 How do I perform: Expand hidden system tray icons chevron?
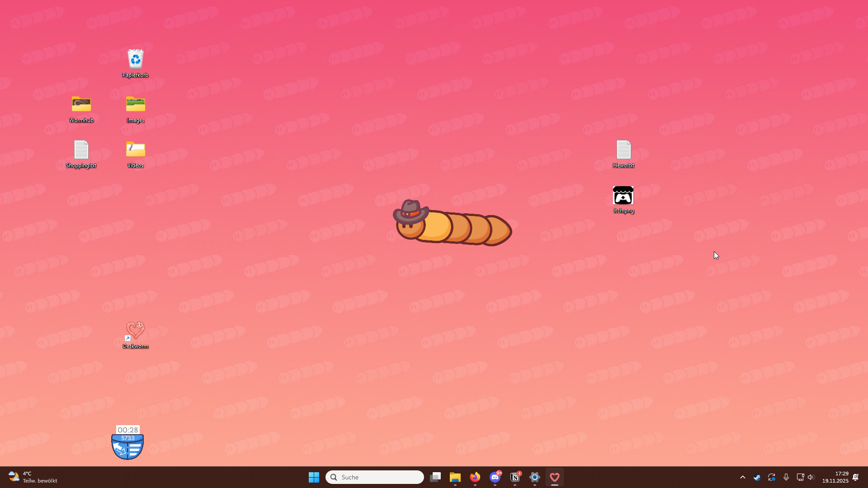pos(742,477)
